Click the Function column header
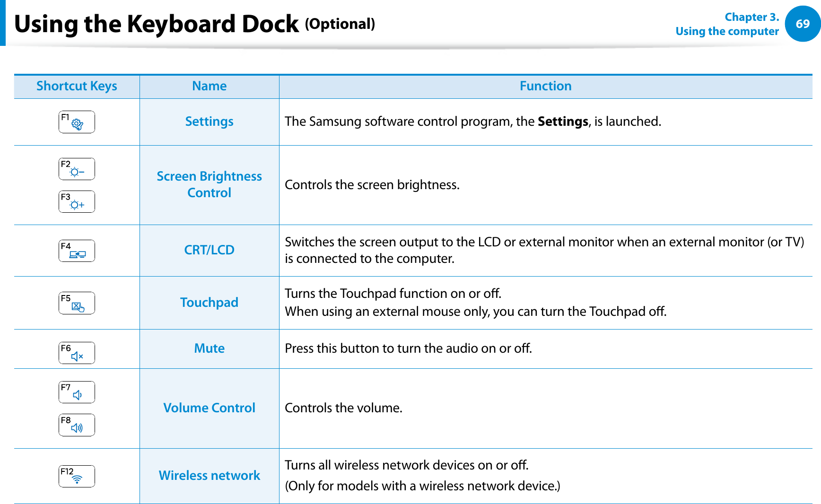Screen dimensions: 821x504 545,86
